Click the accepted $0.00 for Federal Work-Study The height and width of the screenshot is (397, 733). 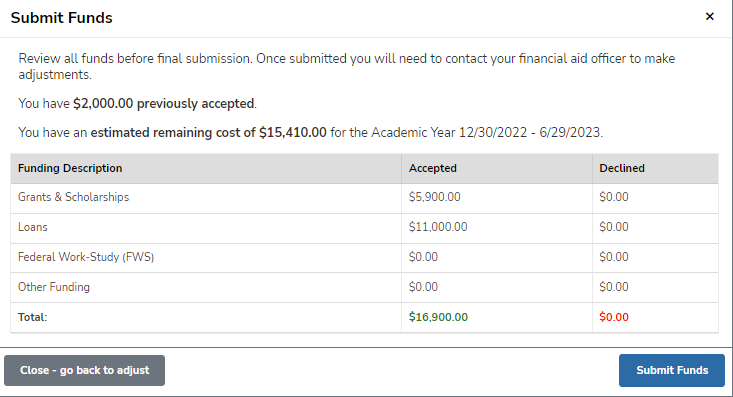[x=423, y=257]
